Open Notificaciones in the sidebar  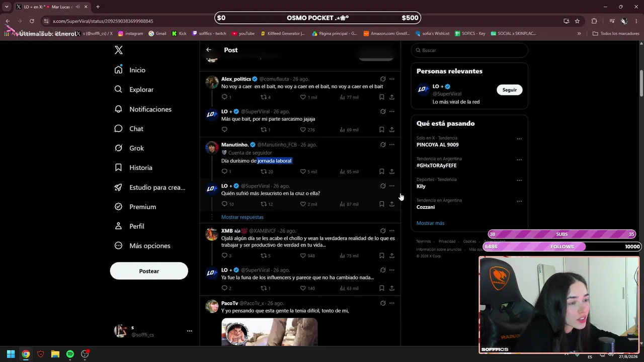(x=143, y=109)
